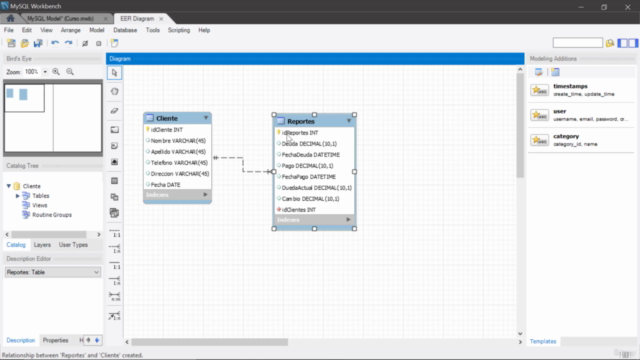
Task: Click the search find icon
Action: tap(610, 43)
